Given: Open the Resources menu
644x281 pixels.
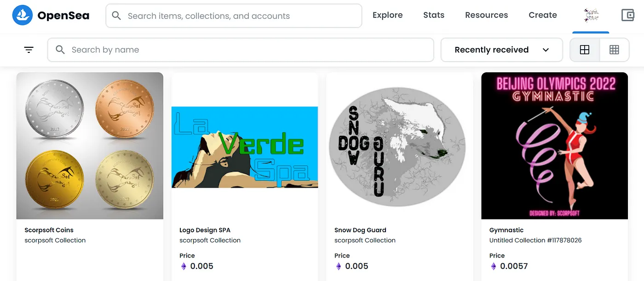Looking at the screenshot, I should point(486,15).
